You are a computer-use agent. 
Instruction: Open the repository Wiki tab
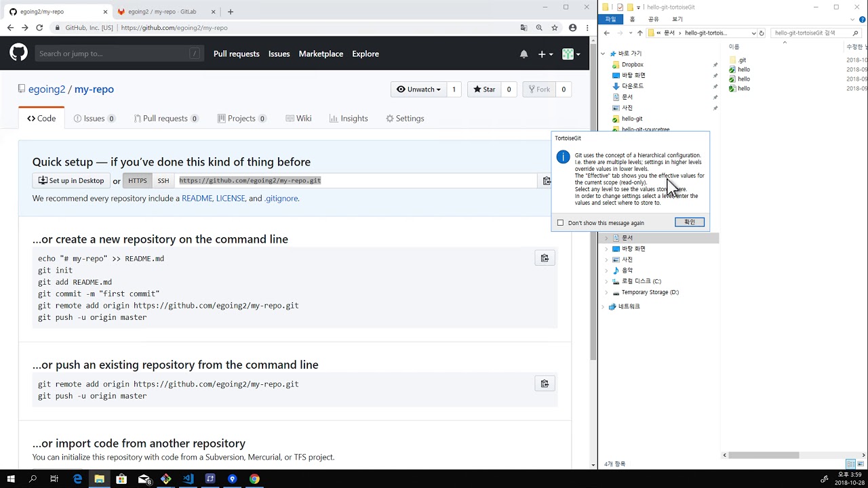click(298, 118)
